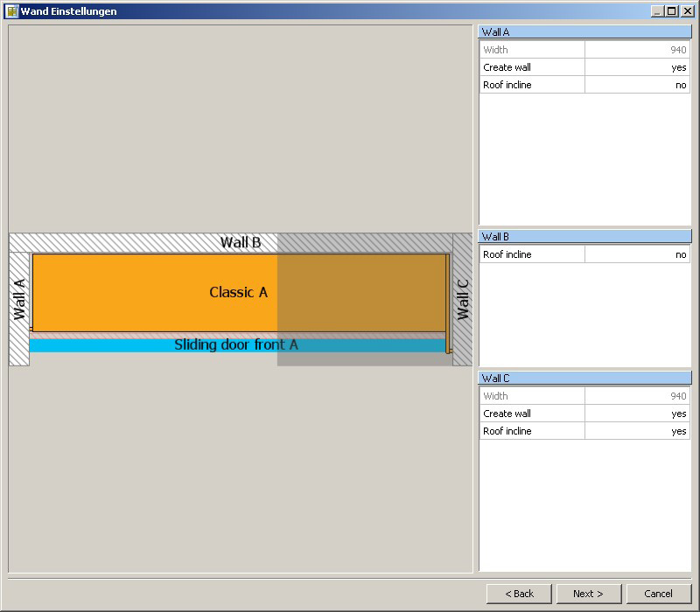The image size is (700, 612).
Task: Proceed with the Next button
Action: pos(588,594)
